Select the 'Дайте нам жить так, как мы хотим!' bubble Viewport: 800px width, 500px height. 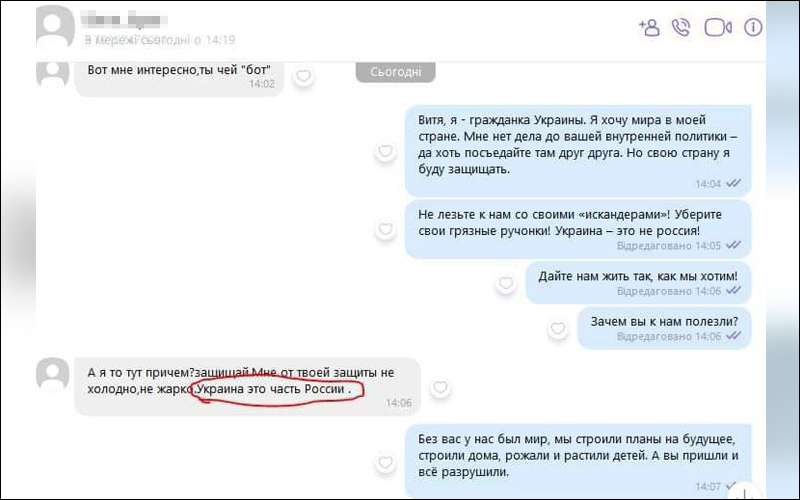tap(637, 282)
